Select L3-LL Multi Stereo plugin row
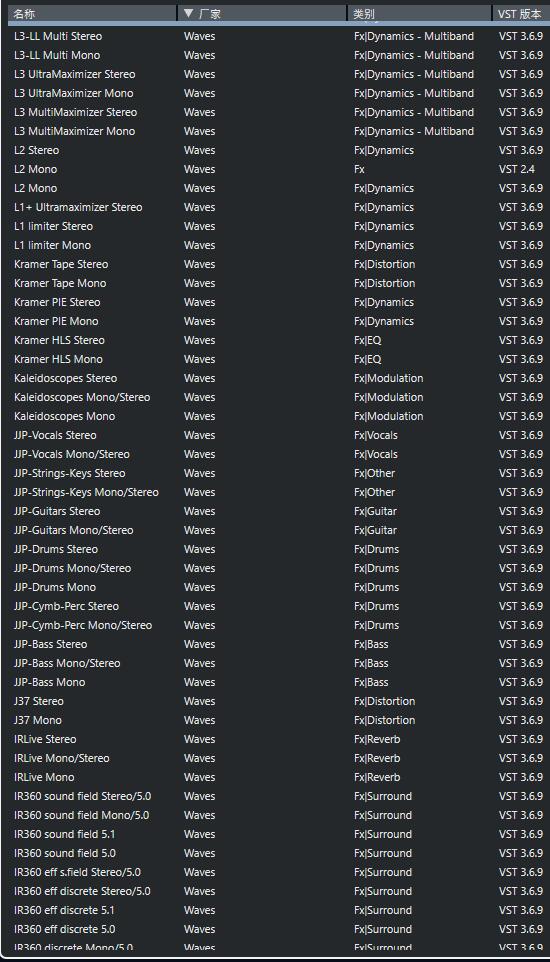The image size is (550, 962). click(276, 36)
